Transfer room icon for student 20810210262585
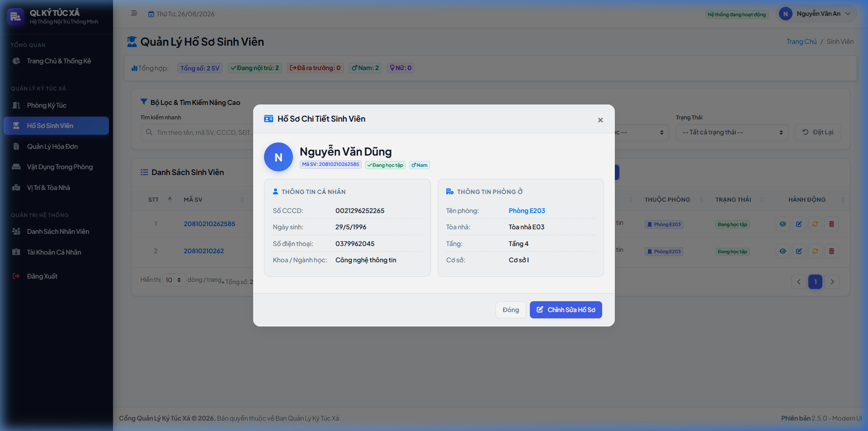The width and height of the screenshot is (868, 431). 815,224
